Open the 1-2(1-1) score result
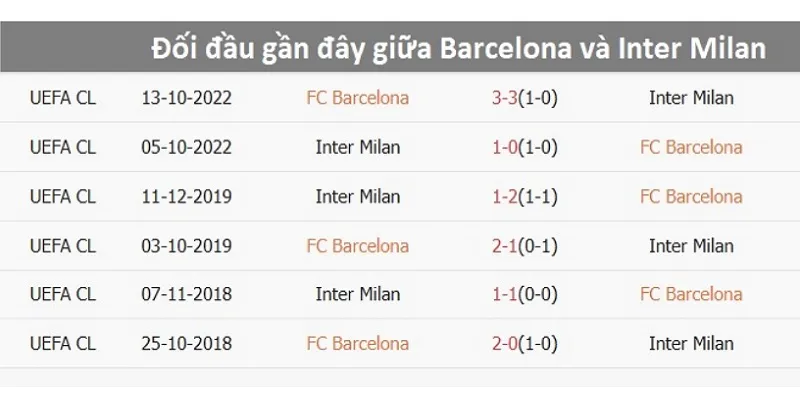 (x=524, y=196)
